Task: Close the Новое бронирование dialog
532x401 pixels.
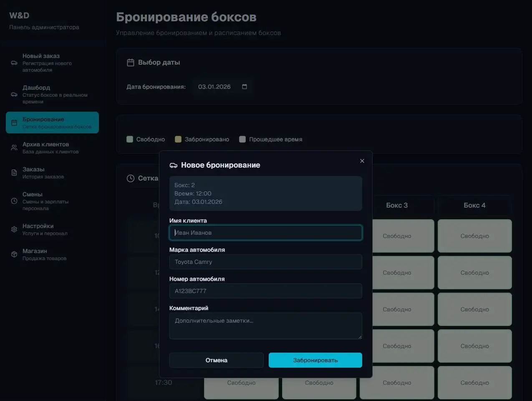Action: click(362, 160)
